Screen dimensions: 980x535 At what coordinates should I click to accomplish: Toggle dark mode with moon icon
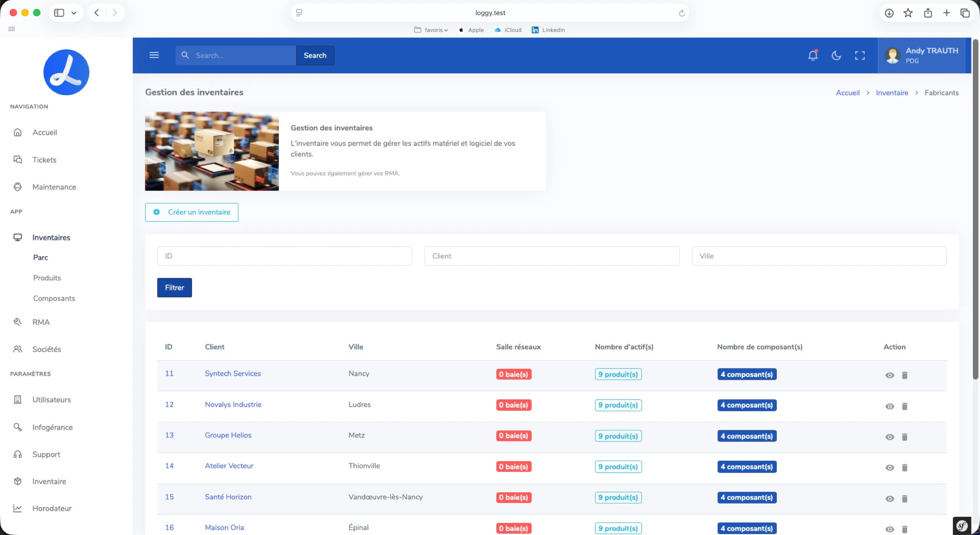coord(837,55)
